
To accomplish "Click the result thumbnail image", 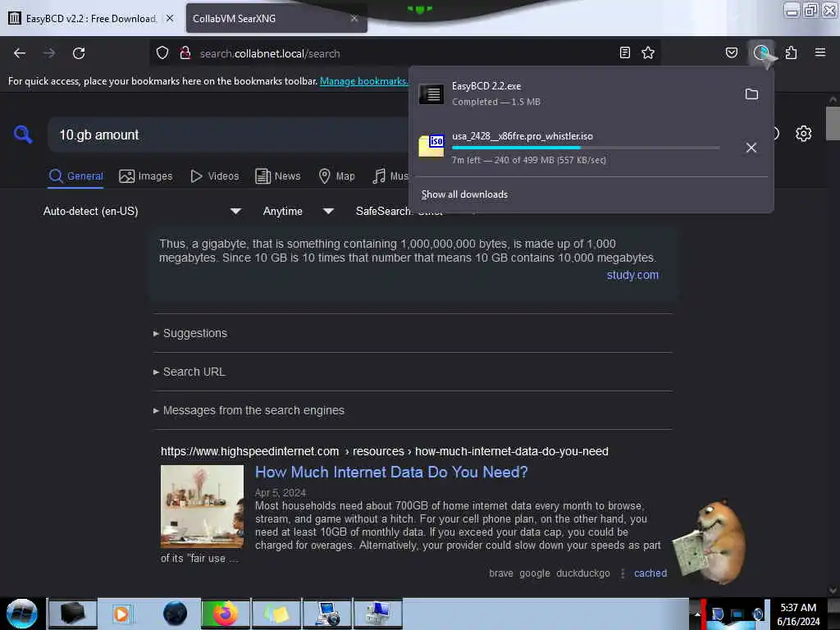I will 202,506.
